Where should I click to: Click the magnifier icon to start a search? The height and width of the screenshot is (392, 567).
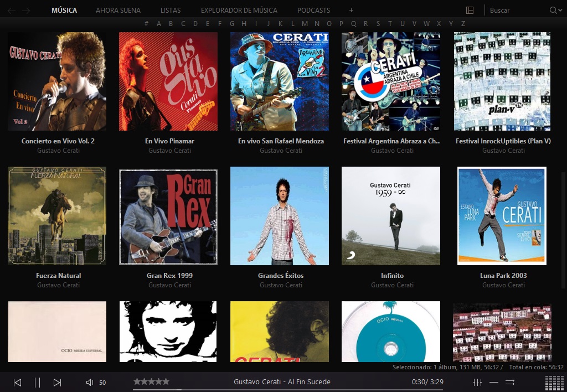coord(554,10)
